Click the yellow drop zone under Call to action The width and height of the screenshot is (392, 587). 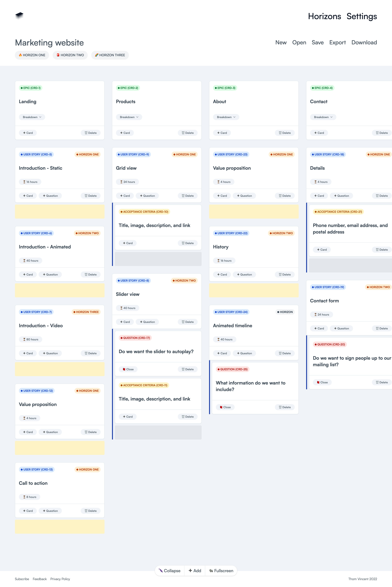tap(60, 527)
